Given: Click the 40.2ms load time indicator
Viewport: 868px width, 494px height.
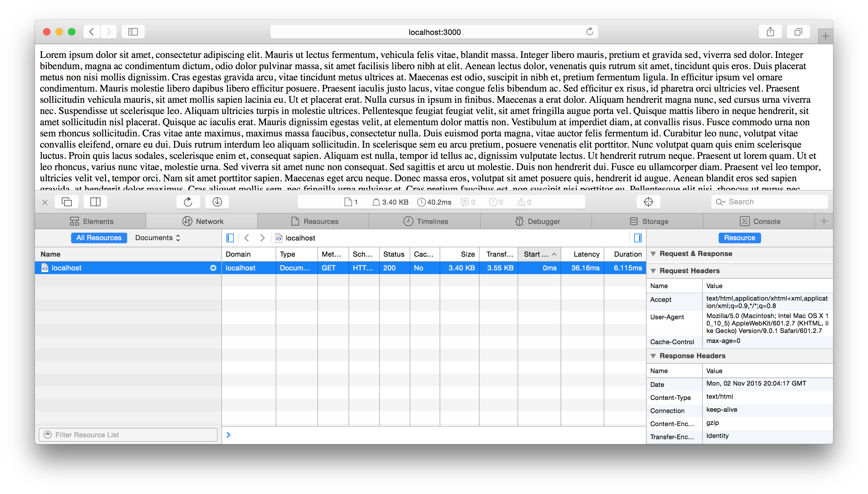Looking at the screenshot, I should [434, 202].
